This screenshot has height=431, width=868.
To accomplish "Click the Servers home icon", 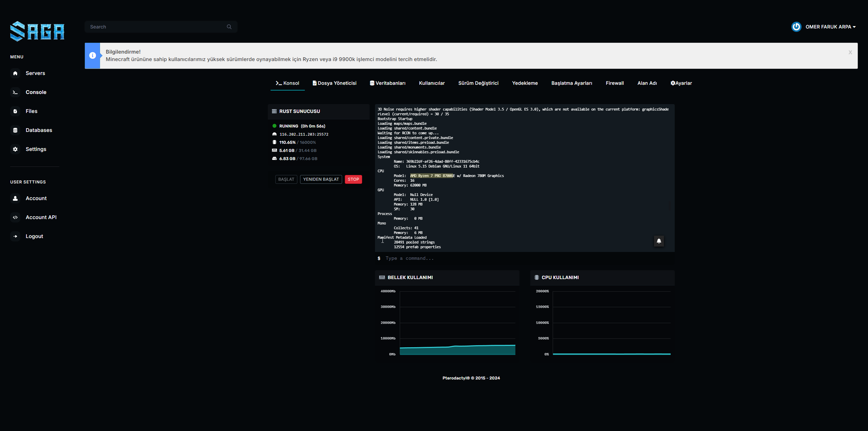I will (15, 73).
